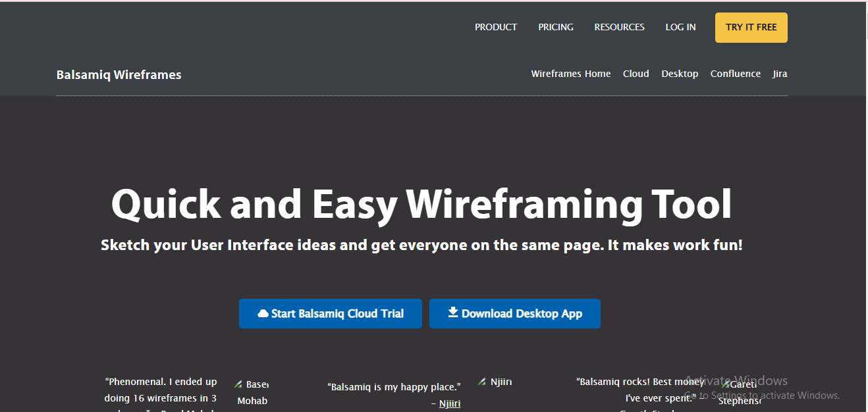Open the RESOURCES dropdown menu
The image size is (868, 412).
coord(619,27)
